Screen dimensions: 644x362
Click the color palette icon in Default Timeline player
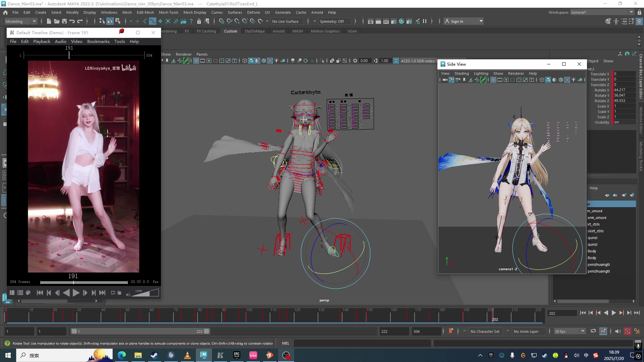28,293
